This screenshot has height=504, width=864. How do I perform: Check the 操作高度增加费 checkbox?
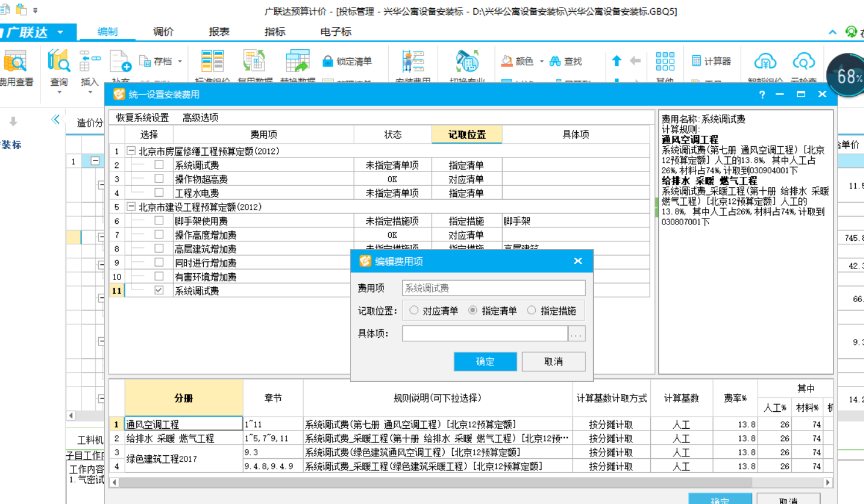pos(159,234)
